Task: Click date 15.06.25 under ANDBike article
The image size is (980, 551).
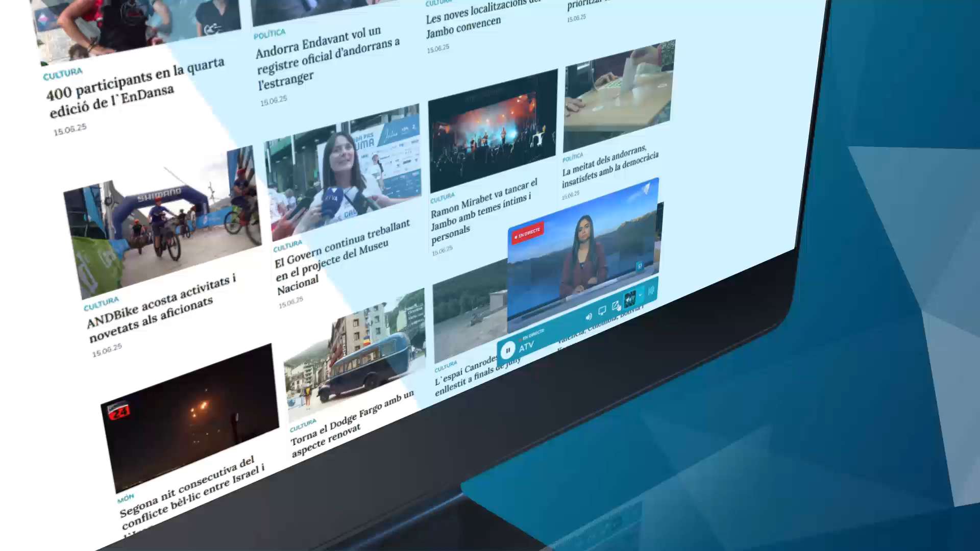Action: tap(107, 350)
